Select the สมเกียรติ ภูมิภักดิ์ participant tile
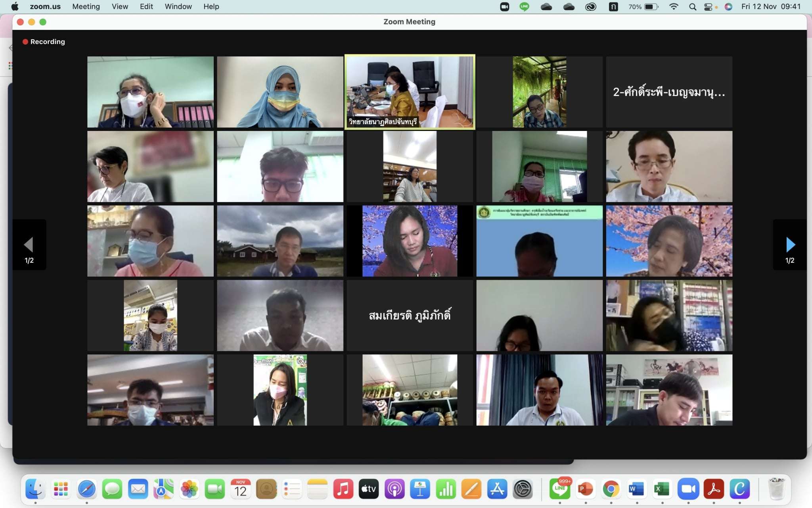The image size is (812, 508). (x=410, y=316)
